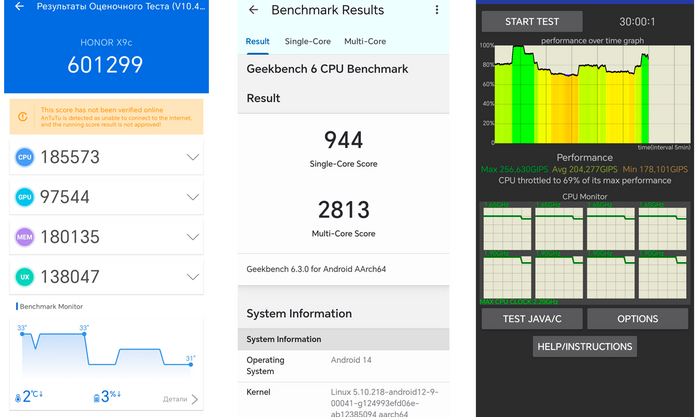This screenshot has height=417, width=700.
Task: Tap the battery percentage icon in Benchmark Monitor
Action: [x=96, y=398]
